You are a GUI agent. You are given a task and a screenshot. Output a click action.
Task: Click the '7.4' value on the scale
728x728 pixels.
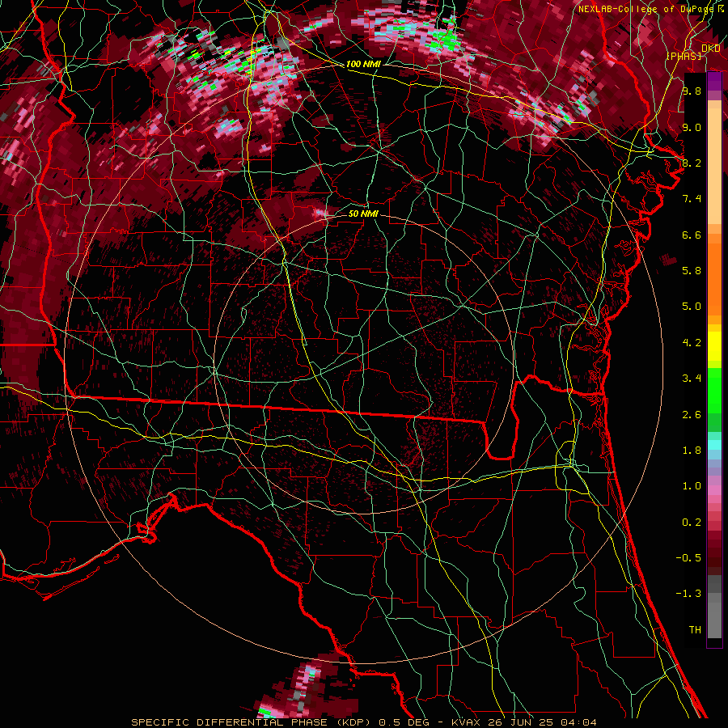(x=692, y=199)
